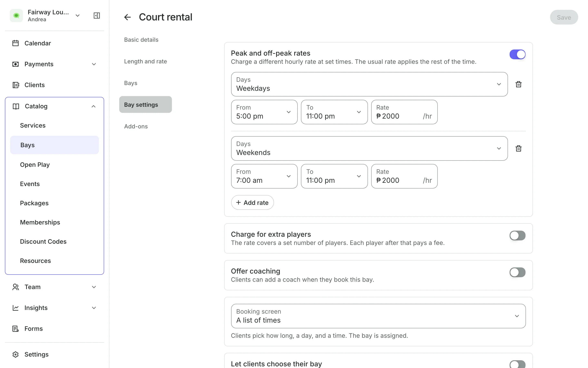Switch to Add-ons section

click(x=136, y=126)
